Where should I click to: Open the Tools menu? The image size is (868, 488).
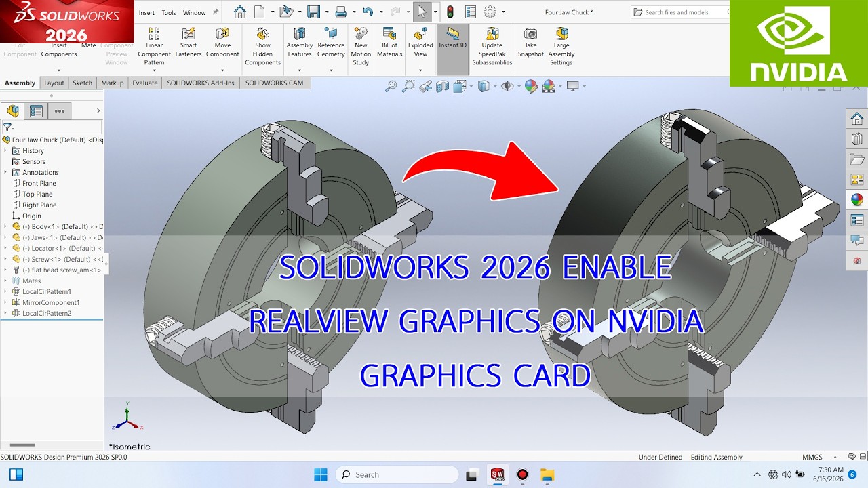(169, 12)
